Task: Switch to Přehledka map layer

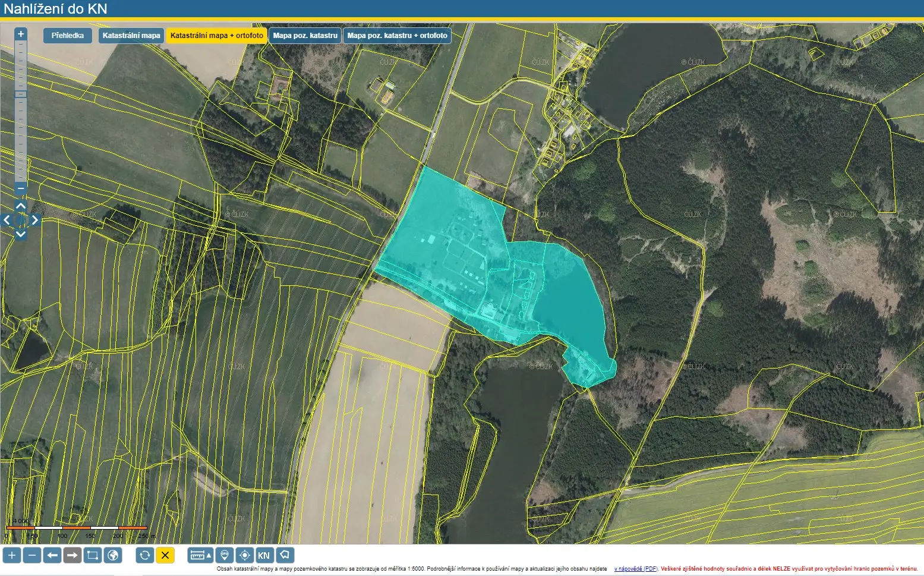Action: [x=68, y=36]
